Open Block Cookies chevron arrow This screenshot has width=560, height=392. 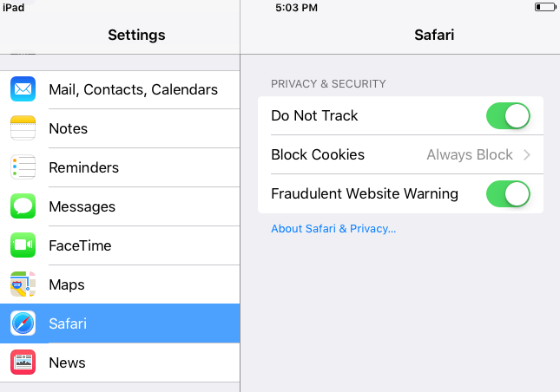coord(527,155)
